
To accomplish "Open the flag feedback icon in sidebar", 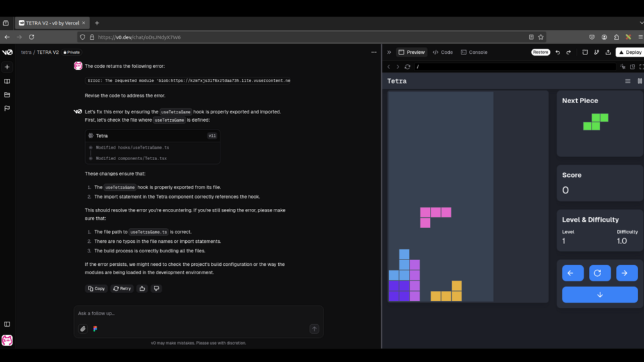I will pos(7,108).
